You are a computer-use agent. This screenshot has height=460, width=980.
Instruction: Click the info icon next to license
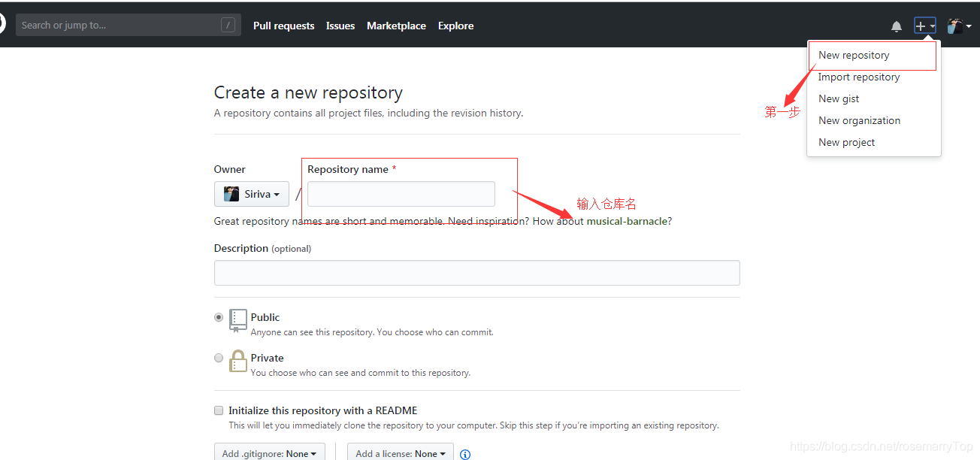(465, 454)
